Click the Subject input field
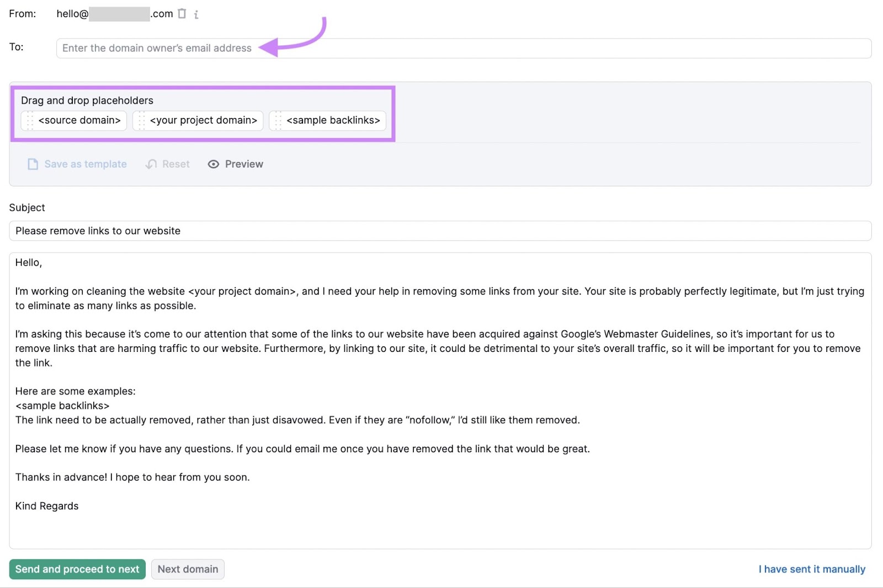The height and width of the screenshot is (588, 883). point(440,231)
